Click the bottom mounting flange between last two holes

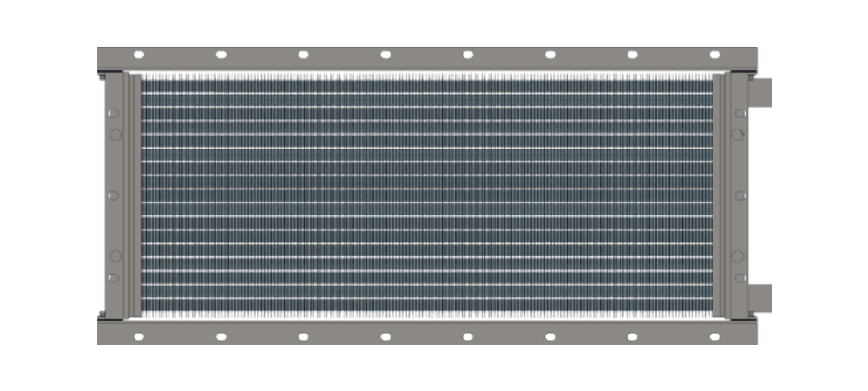(x=674, y=333)
